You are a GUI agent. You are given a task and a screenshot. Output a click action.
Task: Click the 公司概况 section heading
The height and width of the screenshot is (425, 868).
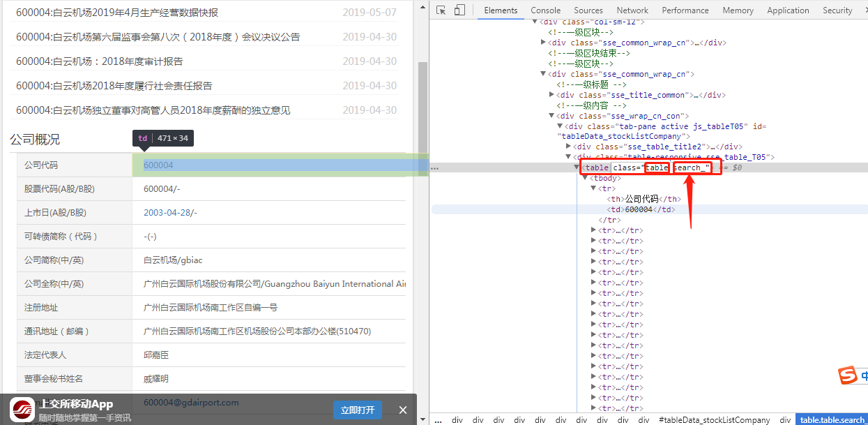(35, 140)
